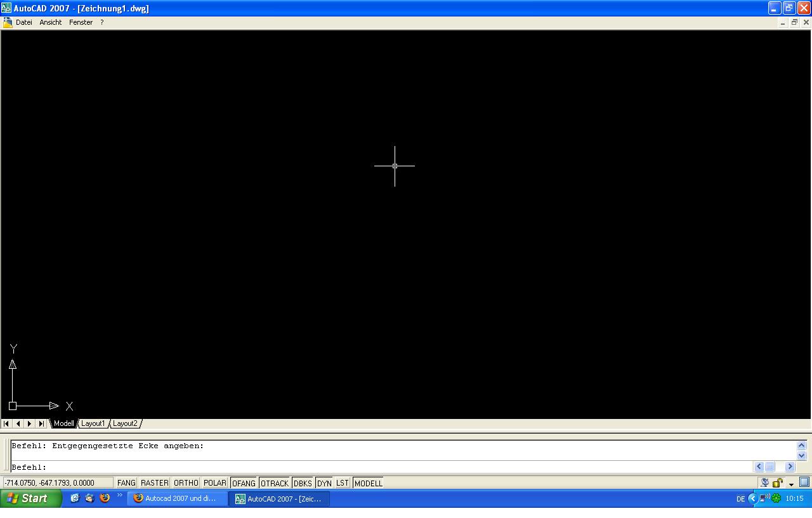The image size is (812, 518).
Task: Go to previous layout tab arrow
Action: coord(18,423)
